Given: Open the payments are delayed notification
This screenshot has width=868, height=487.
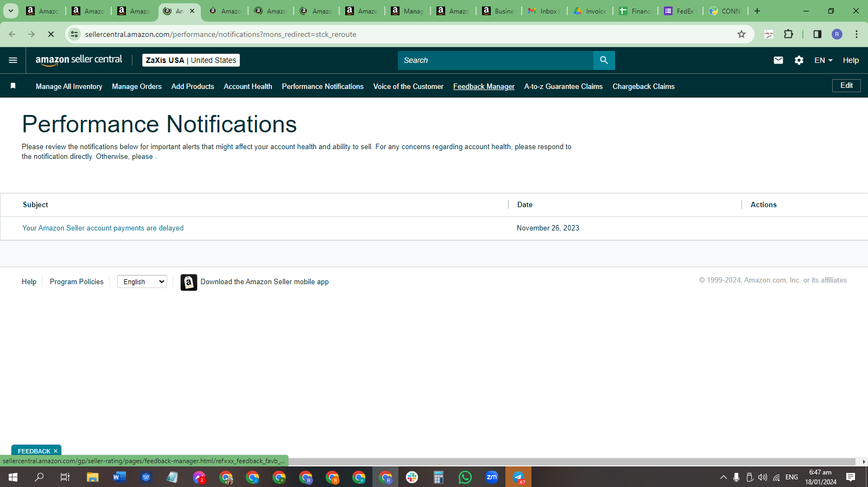Looking at the screenshot, I should pos(103,228).
